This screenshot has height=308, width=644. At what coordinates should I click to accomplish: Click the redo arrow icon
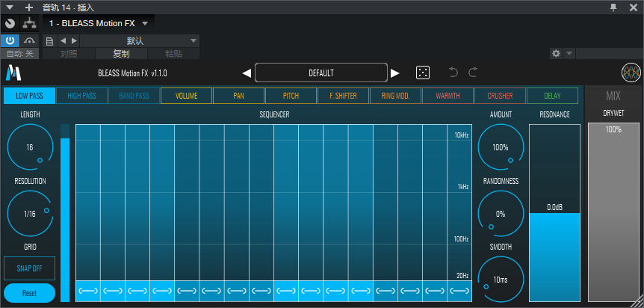[473, 73]
